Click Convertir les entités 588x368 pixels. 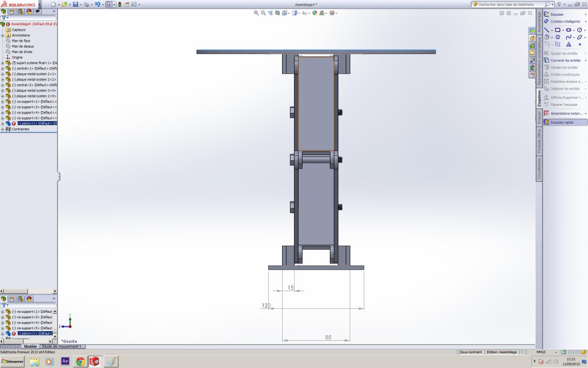tap(562, 60)
